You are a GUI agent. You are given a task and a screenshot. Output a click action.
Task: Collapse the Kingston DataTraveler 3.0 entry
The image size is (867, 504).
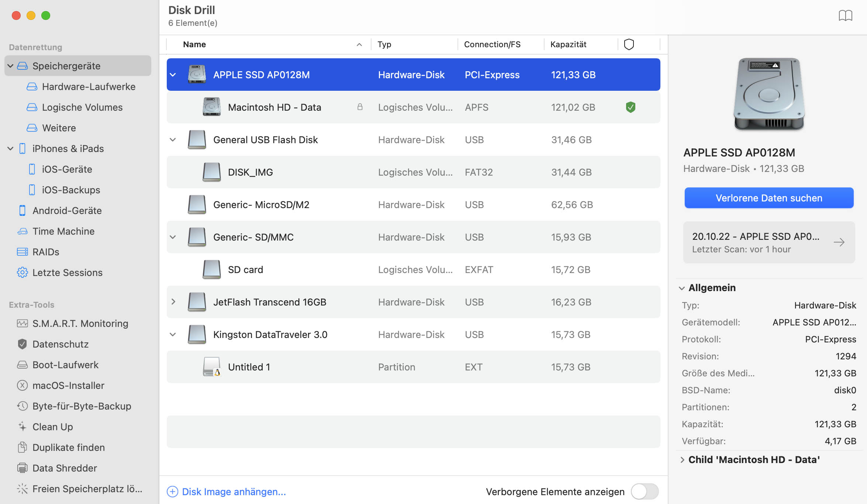click(x=173, y=334)
